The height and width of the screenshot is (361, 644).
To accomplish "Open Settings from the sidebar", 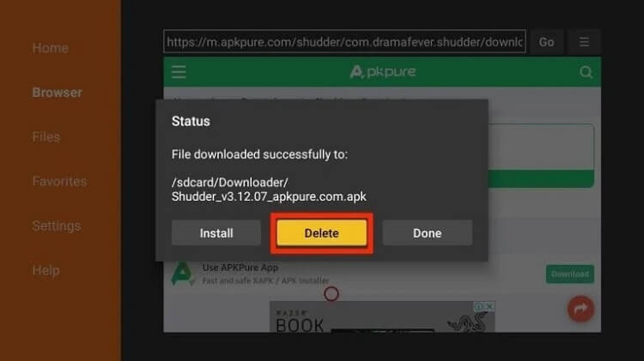I will coord(57,226).
